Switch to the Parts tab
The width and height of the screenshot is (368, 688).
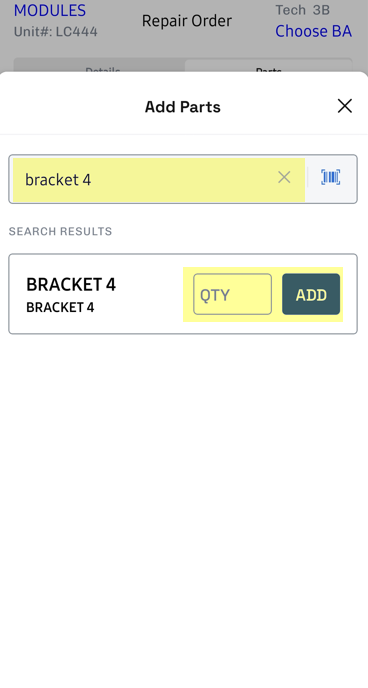click(268, 66)
